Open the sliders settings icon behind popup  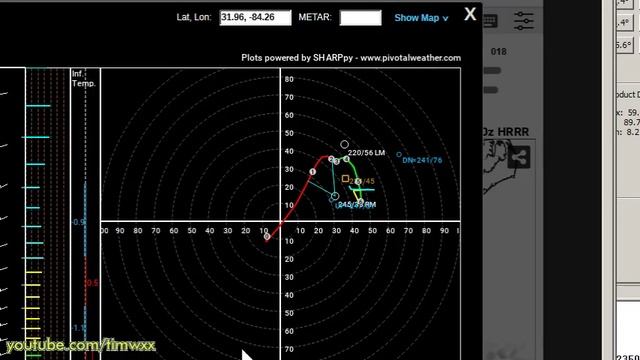tap(524, 20)
